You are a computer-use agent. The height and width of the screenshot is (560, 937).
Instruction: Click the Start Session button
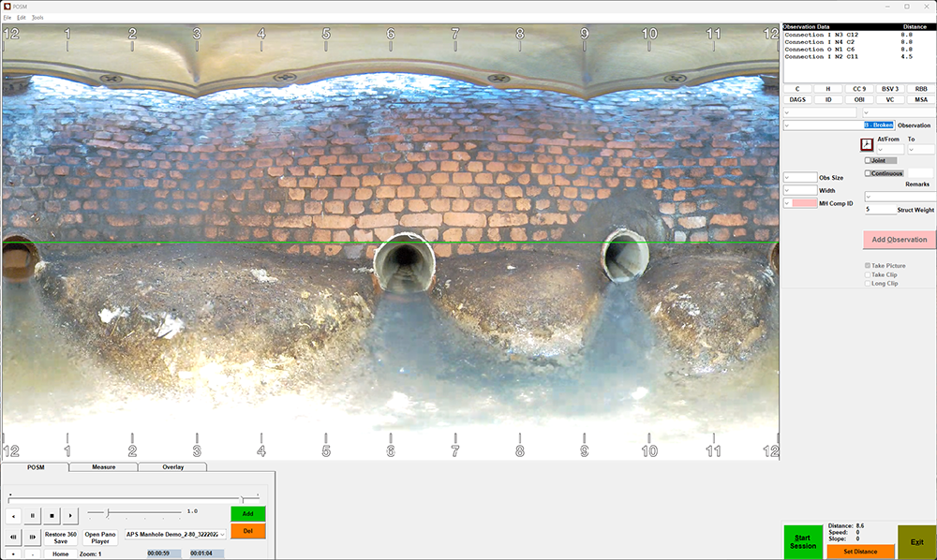click(803, 541)
